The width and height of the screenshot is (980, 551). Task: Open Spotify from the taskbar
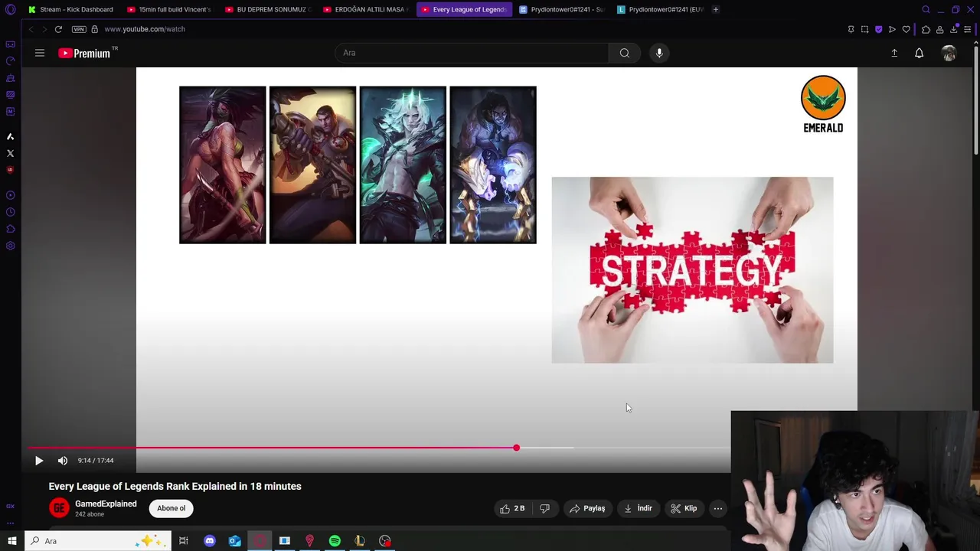point(335,541)
